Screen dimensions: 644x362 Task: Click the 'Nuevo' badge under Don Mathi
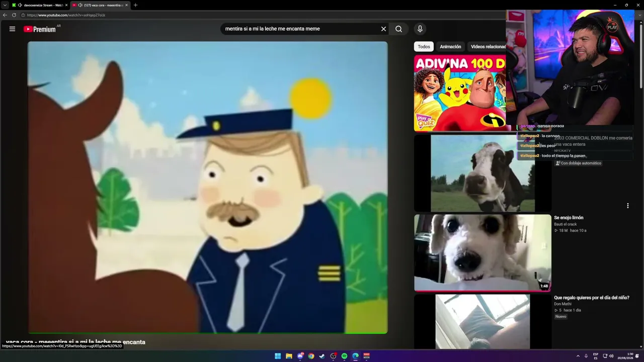tap(561, 317)
